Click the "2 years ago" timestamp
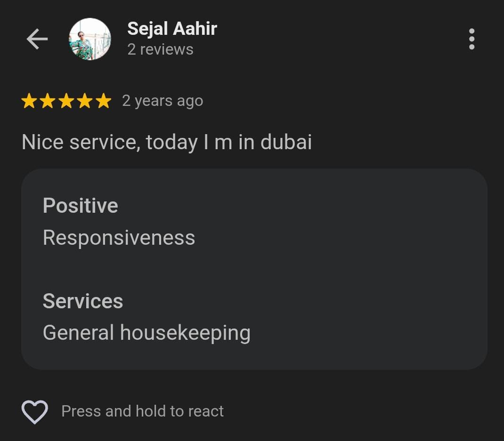Screen dimensions: 504x441 click(x=163, y=101)
